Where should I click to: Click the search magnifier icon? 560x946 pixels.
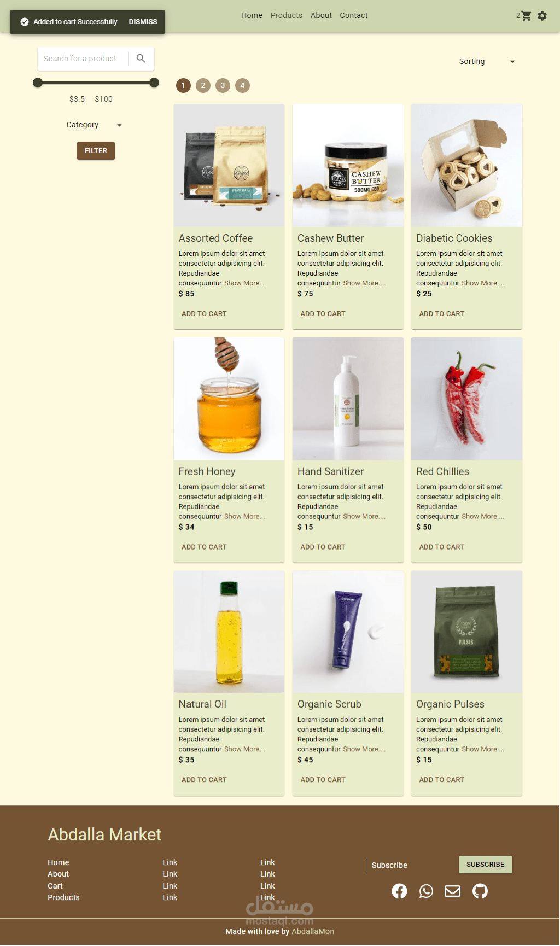tap(141, 59)
